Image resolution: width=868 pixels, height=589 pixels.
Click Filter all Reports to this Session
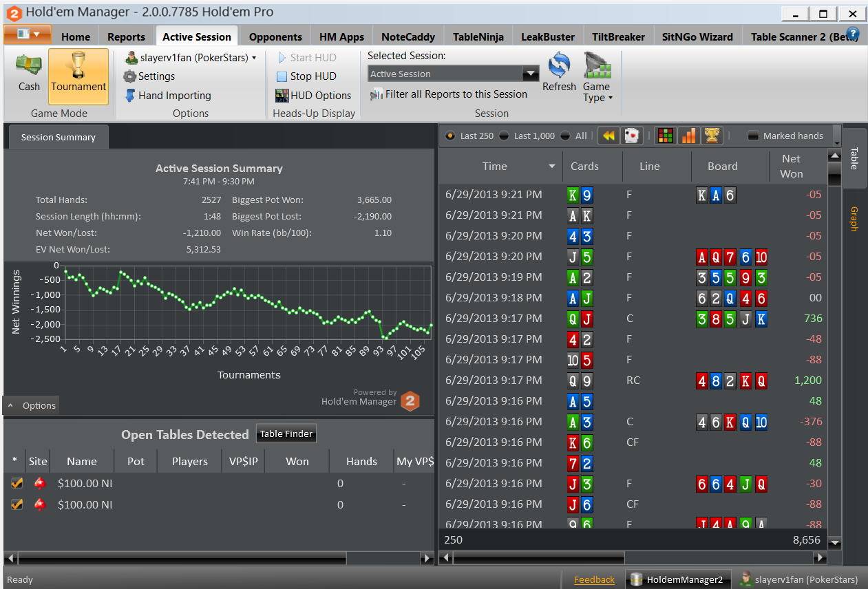coord(449,94)
